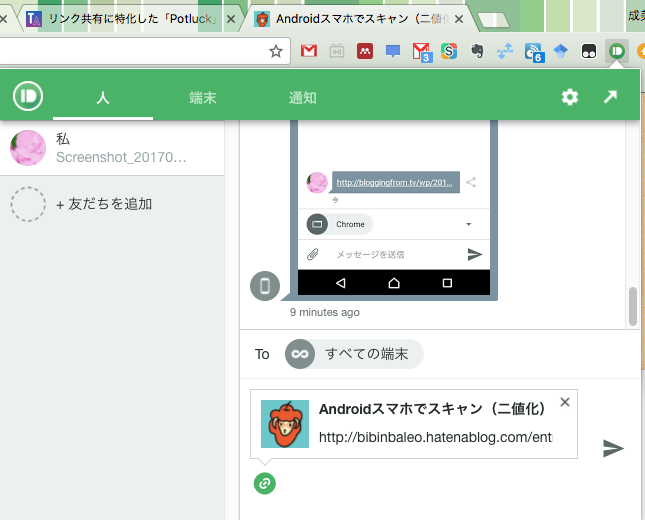Click + 友だちを追加 to add a friend
Screen dimensions: 645x520
(x=104, y=204)
